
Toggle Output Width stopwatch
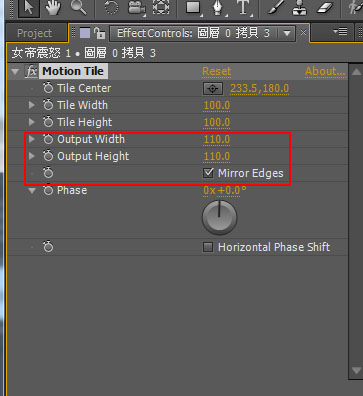[48, 139]
